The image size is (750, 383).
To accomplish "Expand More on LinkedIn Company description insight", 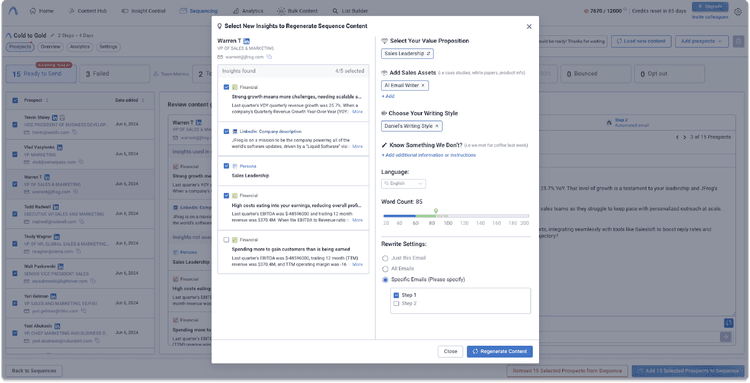I will [x=357, y=146].
